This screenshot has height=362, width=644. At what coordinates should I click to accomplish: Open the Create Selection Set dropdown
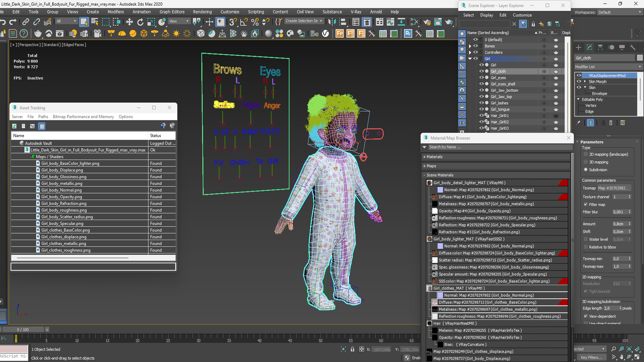(304, 21)
